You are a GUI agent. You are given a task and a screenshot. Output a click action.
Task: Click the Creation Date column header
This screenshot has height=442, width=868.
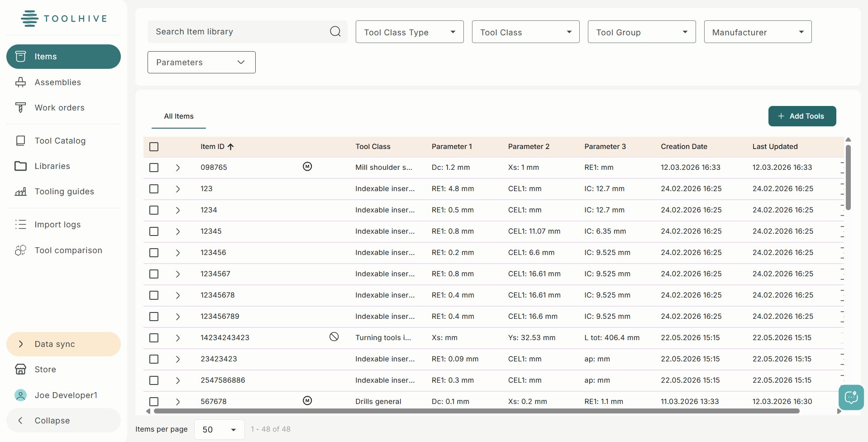[x=684, y=147]
